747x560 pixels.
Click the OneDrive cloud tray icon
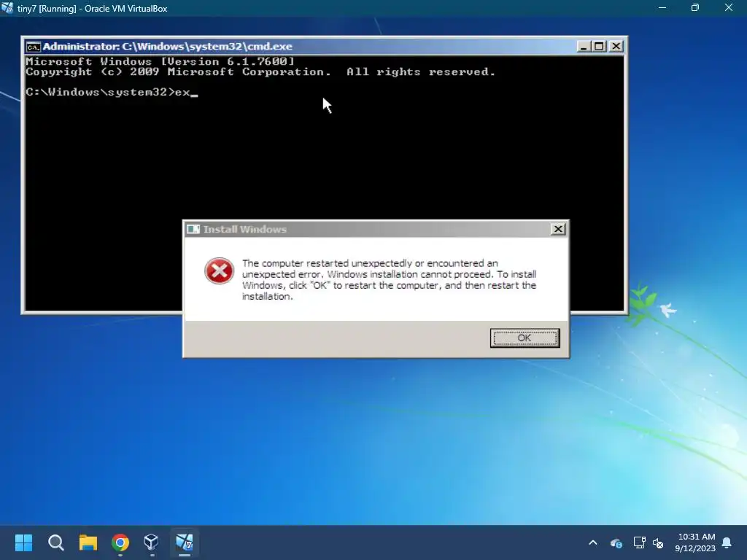pyautogui.click(x=616, y=542)
